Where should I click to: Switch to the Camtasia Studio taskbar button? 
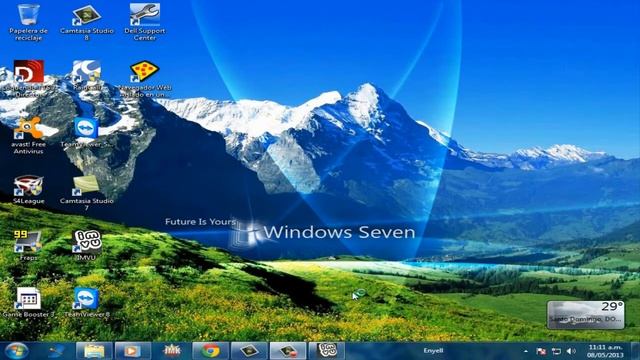click(249, 351)
